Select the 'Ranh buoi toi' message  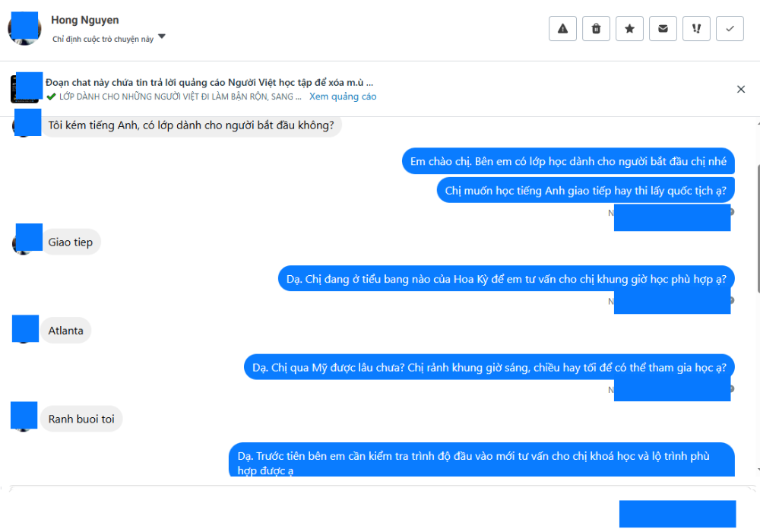click(81, 419)
